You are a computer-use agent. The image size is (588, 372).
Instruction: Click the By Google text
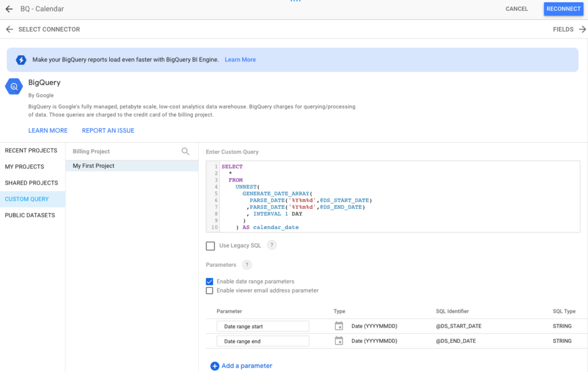click(x=41, y=95)
